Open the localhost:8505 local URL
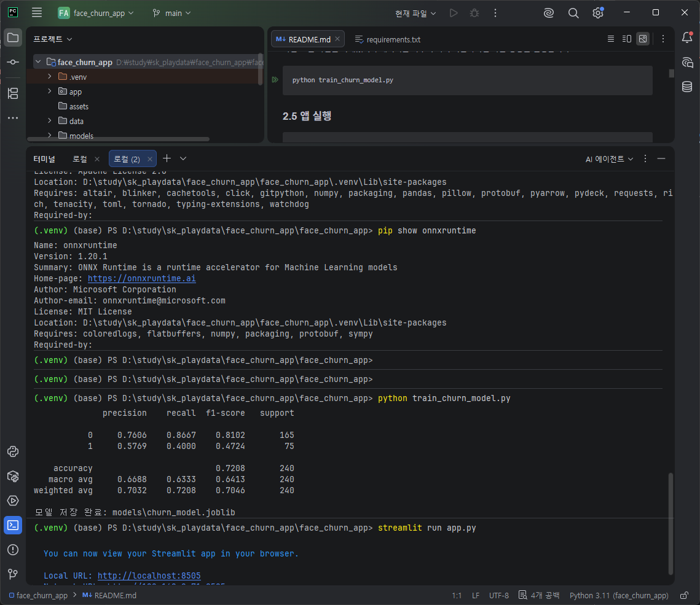Viewport: 700px width, 605px height. (x=149, y=576)
